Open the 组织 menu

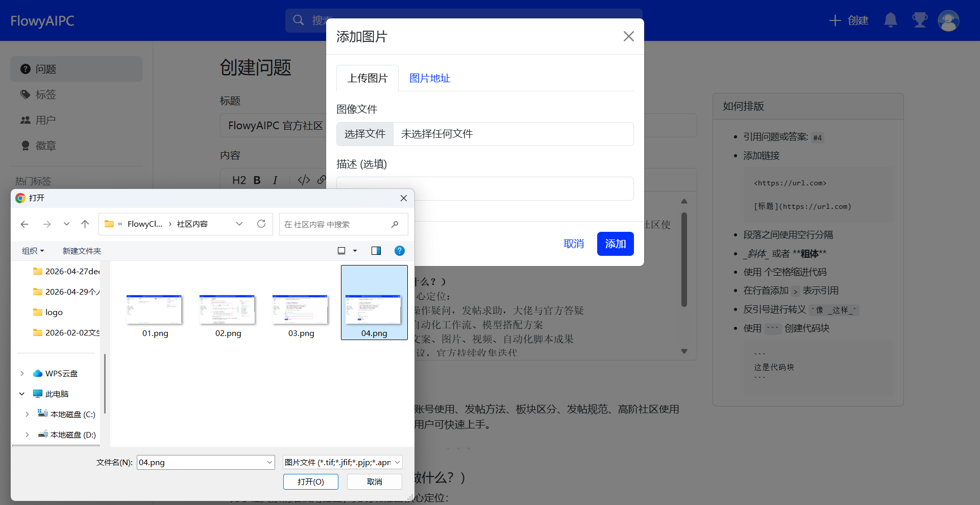[33, 251]
